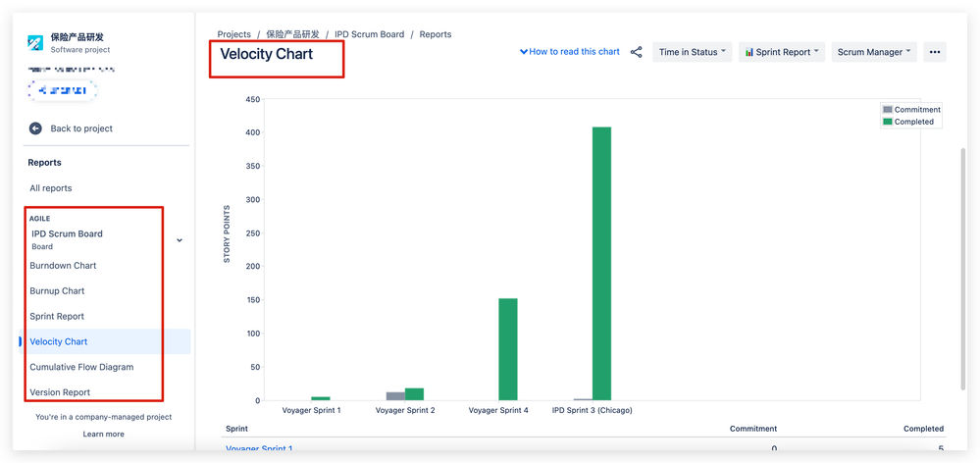Click the Voyager Sprint 2 completed bar
980x463 pixels.
tap(414, 394)
